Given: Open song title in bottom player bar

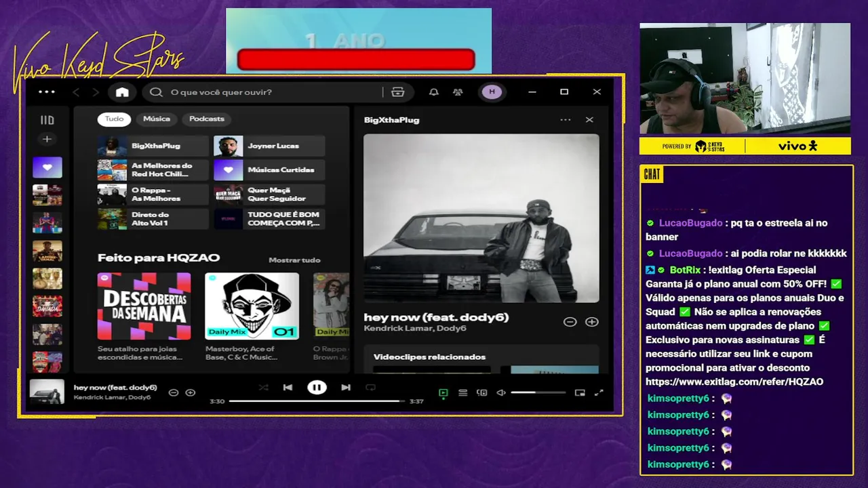Looking at the screenshot, I should click(x=115, y=388).
